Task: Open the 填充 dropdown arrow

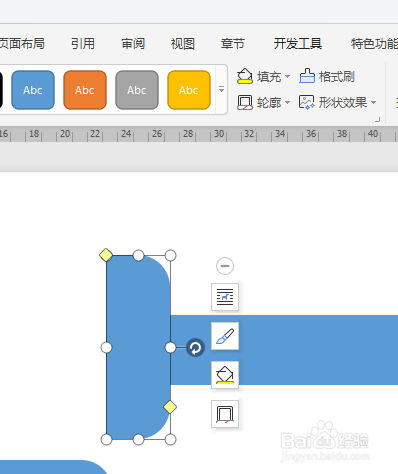Action: pyautogui.click(x=287, y=77)
